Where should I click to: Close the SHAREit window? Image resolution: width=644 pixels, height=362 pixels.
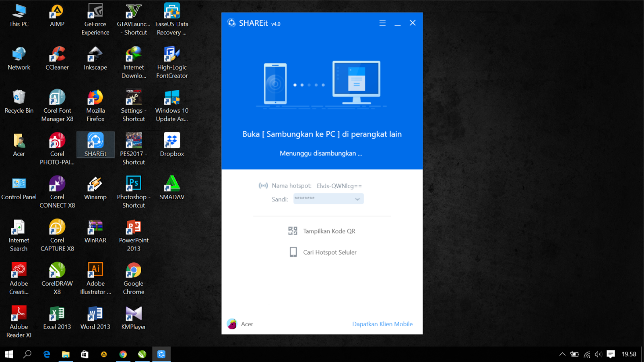[413, 23]
